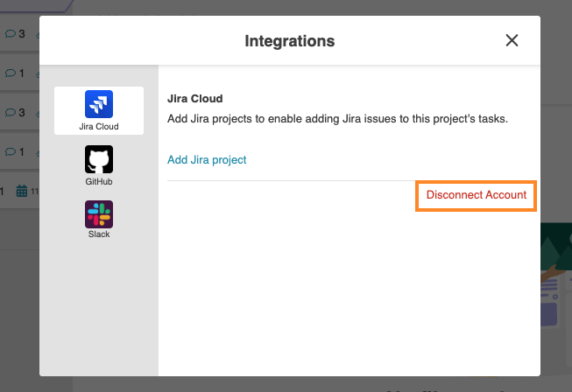This screenshot has height=392, width=572.
Task: Click the Jira Cloud heading text
Action: [x=194, y=99]
